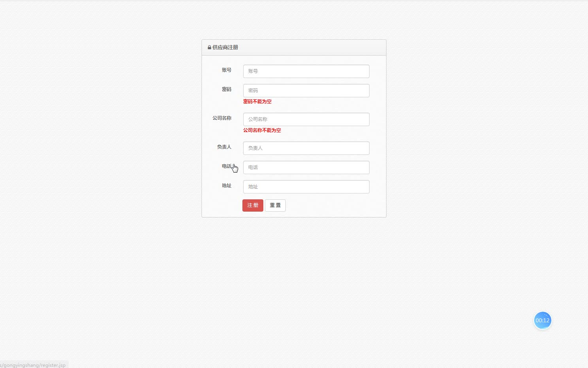Focus the 地址 input field
The image size is (588, 368).
pyautogui.click(x=306, y=187)
